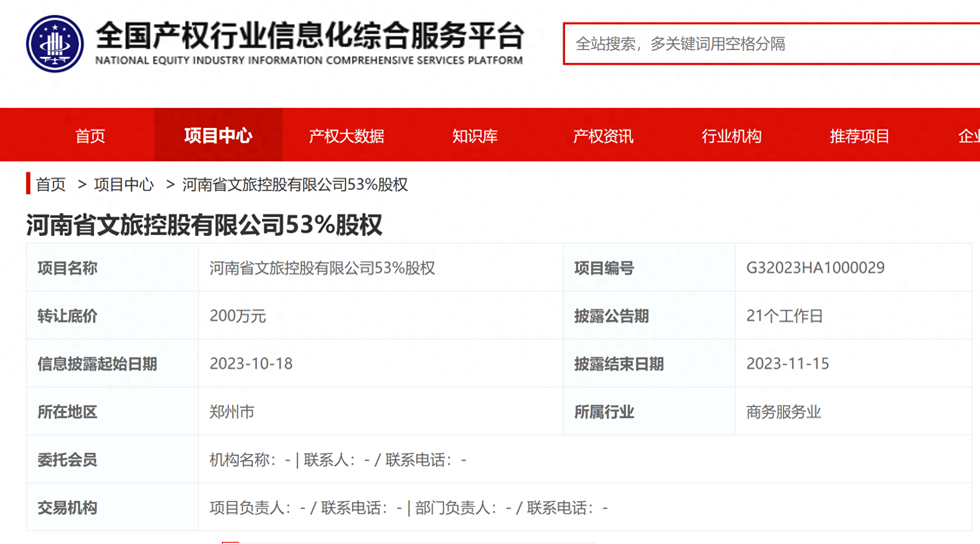Image resolution: width=980 pixels, height=544 pixels.
Task: Click the 披露结束日期 label cell
Action: click(x=649, y=363)
